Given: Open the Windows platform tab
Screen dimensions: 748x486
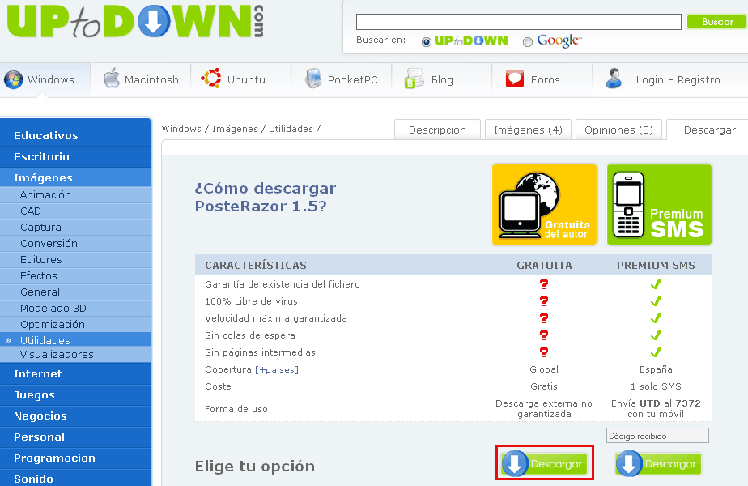Looking at the screenshot, I should [45, 80].
